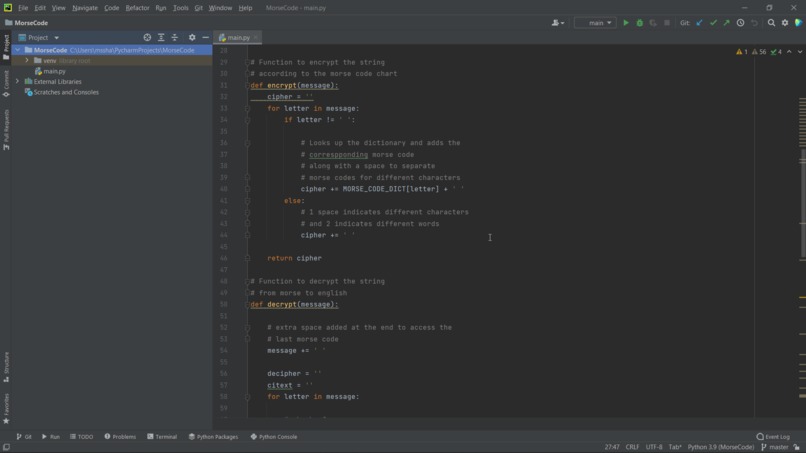Open the Git menu
The height and width of the screenshot is (453, 806).
coord(198,8)
